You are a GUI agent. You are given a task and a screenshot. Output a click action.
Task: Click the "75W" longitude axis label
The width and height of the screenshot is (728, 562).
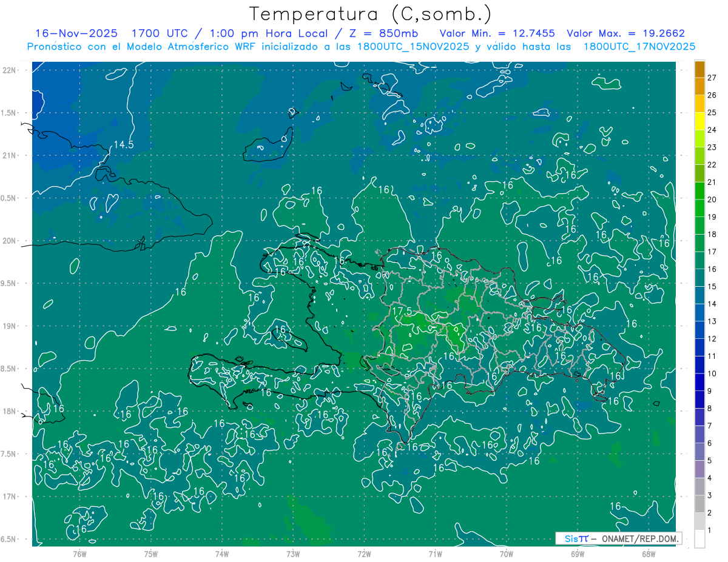[150, 553]
